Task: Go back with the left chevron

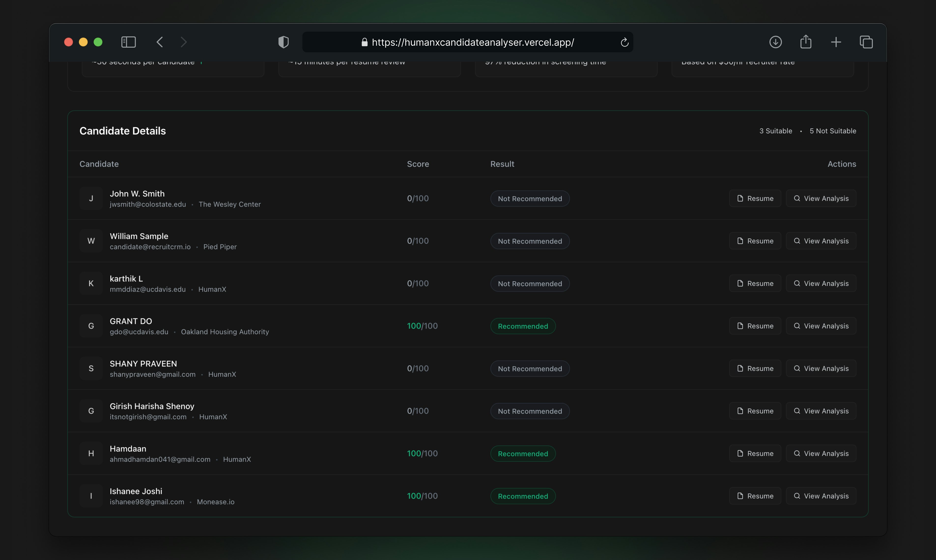Action: tap(160, 42)
